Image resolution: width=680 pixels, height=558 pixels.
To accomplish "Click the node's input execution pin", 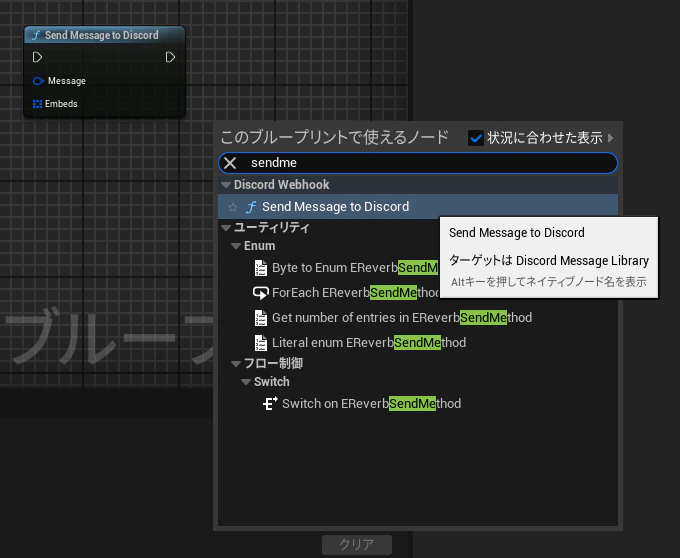I will click(x=37, y=57).
